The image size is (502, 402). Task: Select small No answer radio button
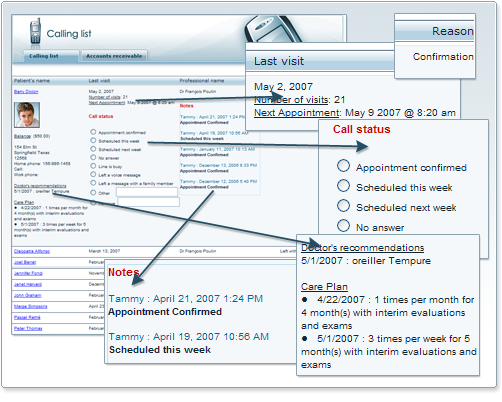click(93, 157)
